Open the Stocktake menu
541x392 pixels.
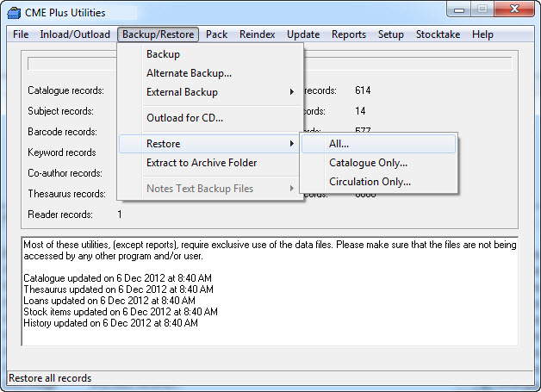438,34
